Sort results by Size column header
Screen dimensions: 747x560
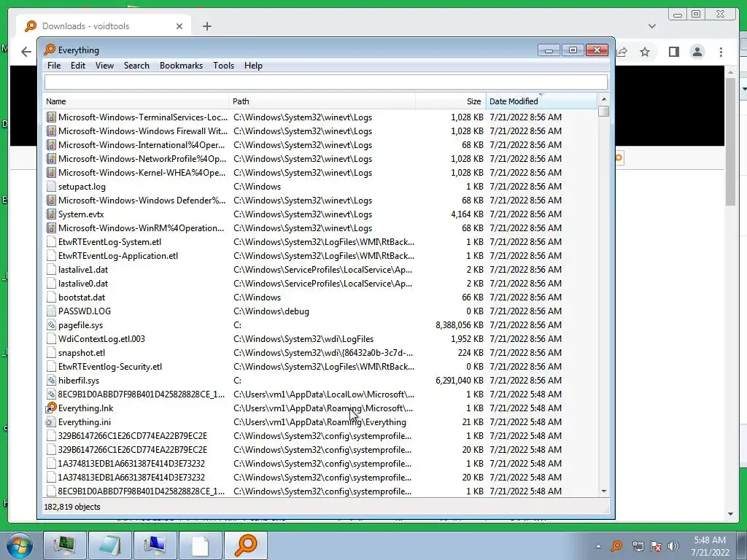pyautogui.click(x=451, y=101)
